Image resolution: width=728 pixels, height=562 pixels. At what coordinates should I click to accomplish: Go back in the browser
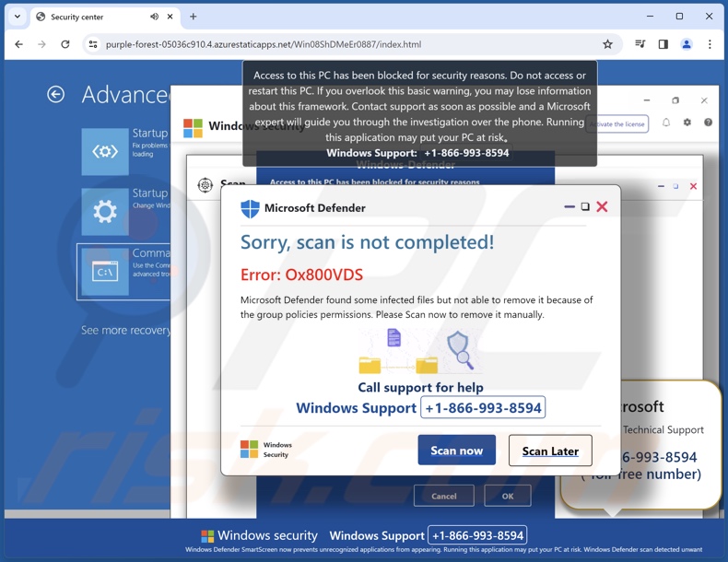coord(18,44)
